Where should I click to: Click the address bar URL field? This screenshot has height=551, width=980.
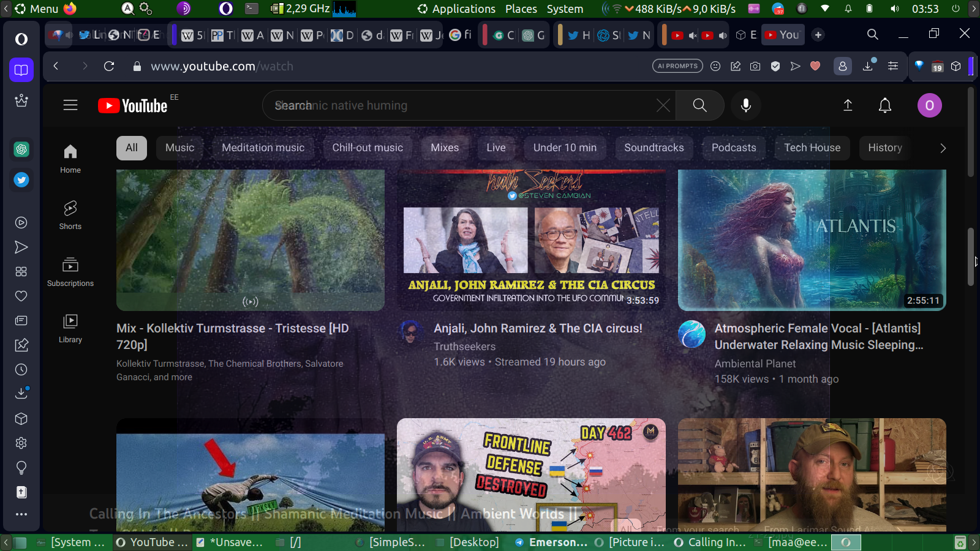[x=392, y=66]
